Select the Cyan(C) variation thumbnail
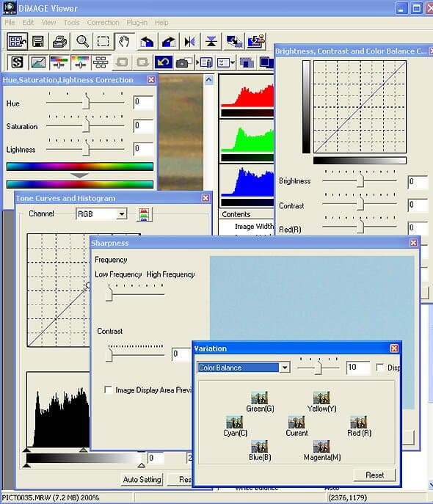 [x=234, y=422]
